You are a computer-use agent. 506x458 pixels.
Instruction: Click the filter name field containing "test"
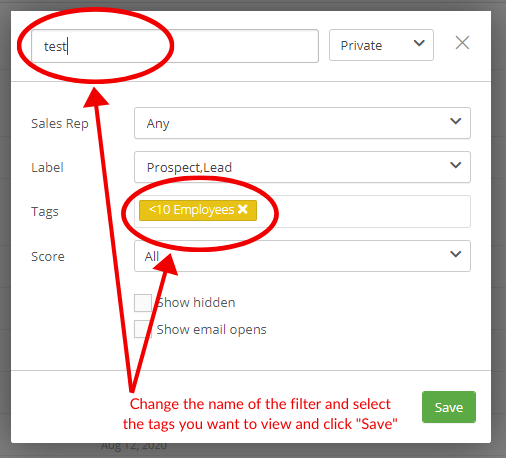pos(175,46)
